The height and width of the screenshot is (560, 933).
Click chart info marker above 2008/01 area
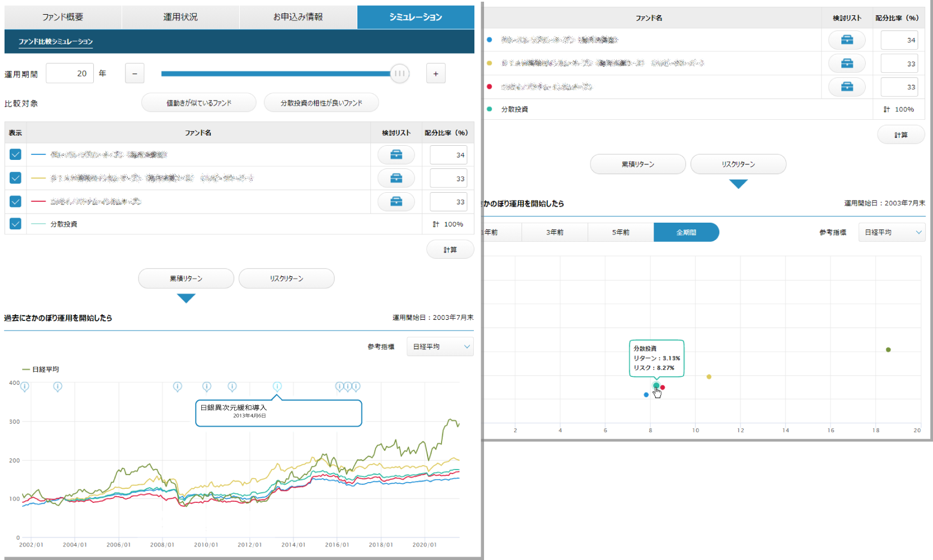(x=178, y=387)
